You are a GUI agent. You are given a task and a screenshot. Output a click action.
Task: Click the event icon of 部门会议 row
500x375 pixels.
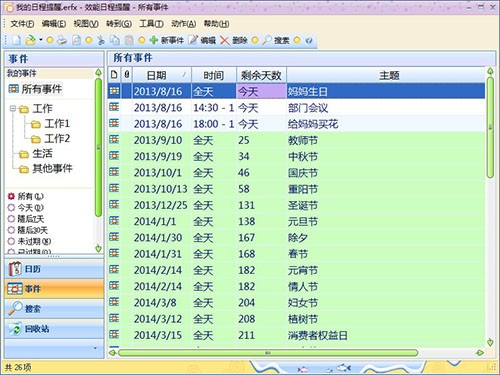(x=114, y=107)
